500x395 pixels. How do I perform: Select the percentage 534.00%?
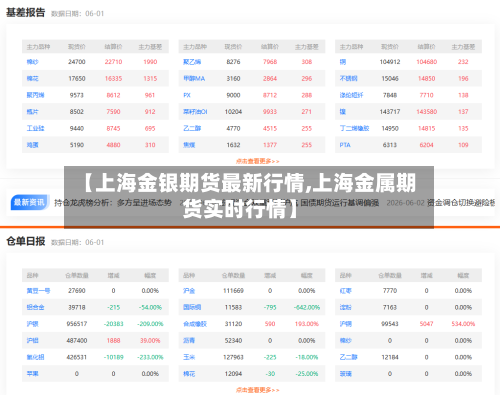pos(463,324)
